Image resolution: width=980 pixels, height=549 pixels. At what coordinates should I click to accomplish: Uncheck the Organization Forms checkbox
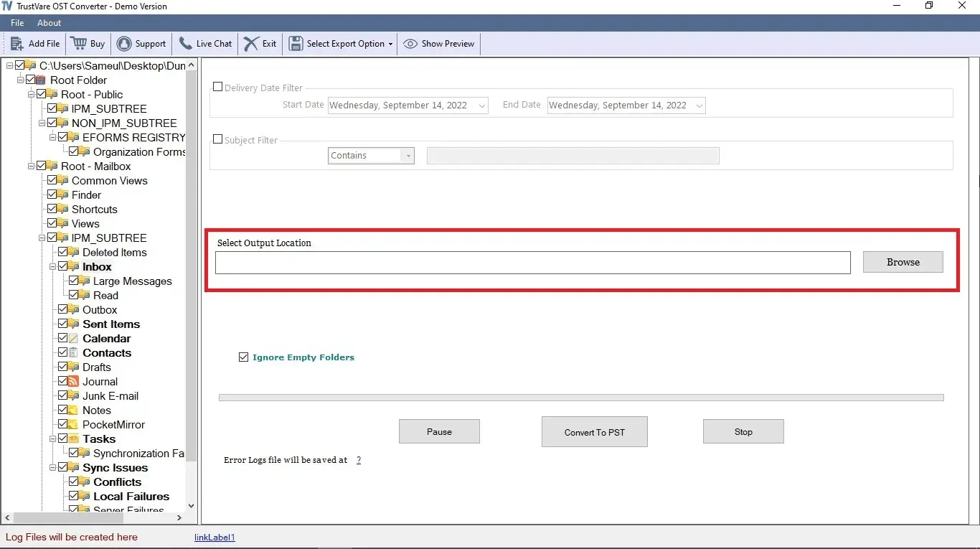pyautogui.click(x=73, y=151)
